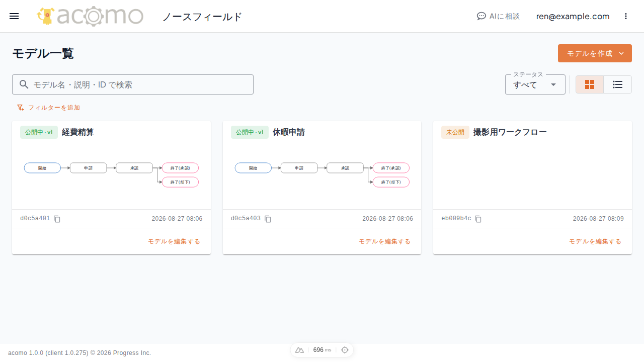Switch to grid card view
Image resolution: width=644 pixels, height=362 pixels.
(590, 84)
